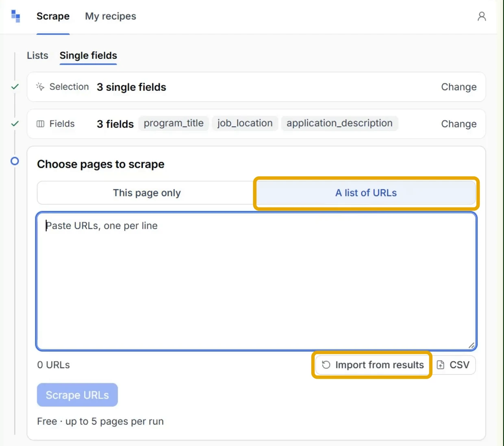Change the Fields step
Screen dimensions: 504x446
[x=458, y=124]
